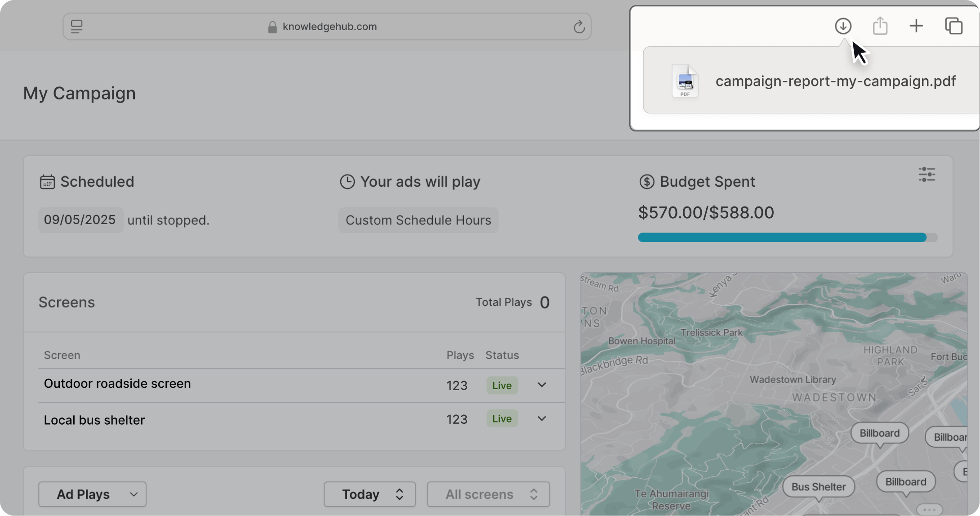
Task: Select the Bus Shelter map marker
Action: [x=818, y=487]
